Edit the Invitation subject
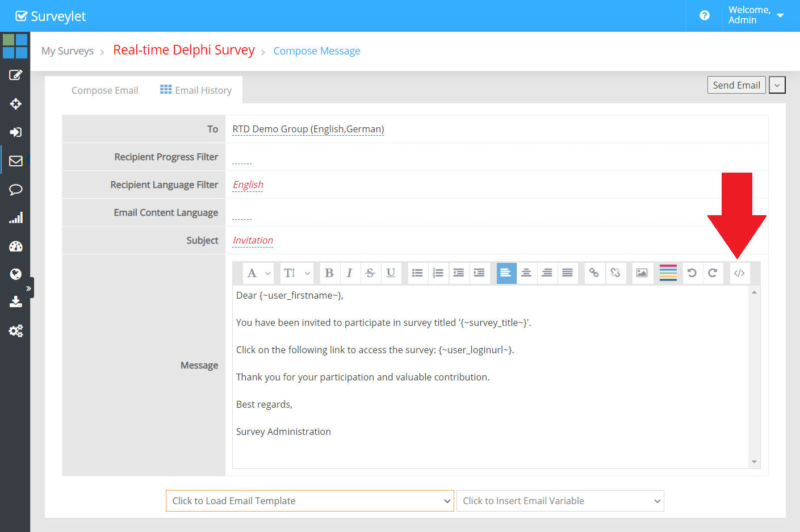Screen dimensions: 800x532 click(253, 241)
